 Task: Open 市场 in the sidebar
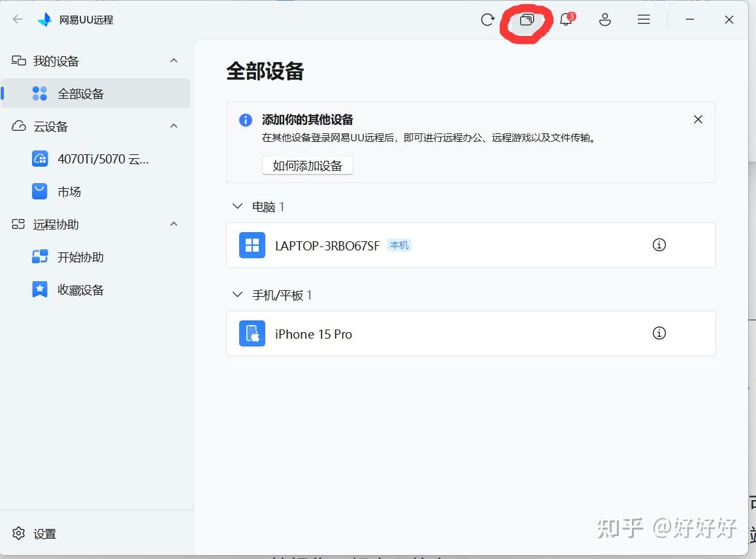(x=95, y=192)
